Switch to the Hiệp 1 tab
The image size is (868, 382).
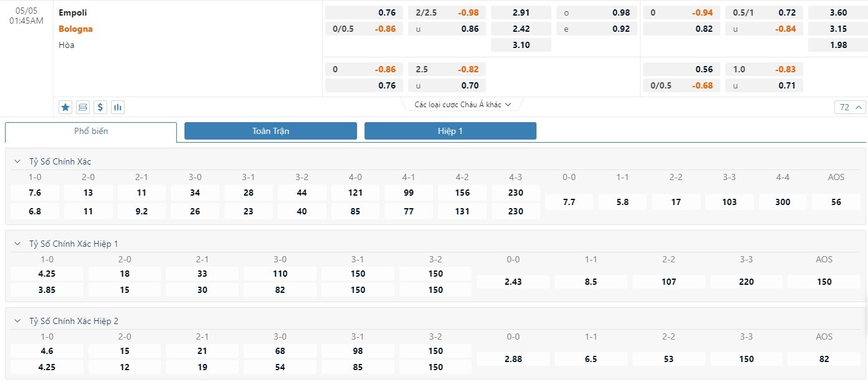click(x=450, y=131)
